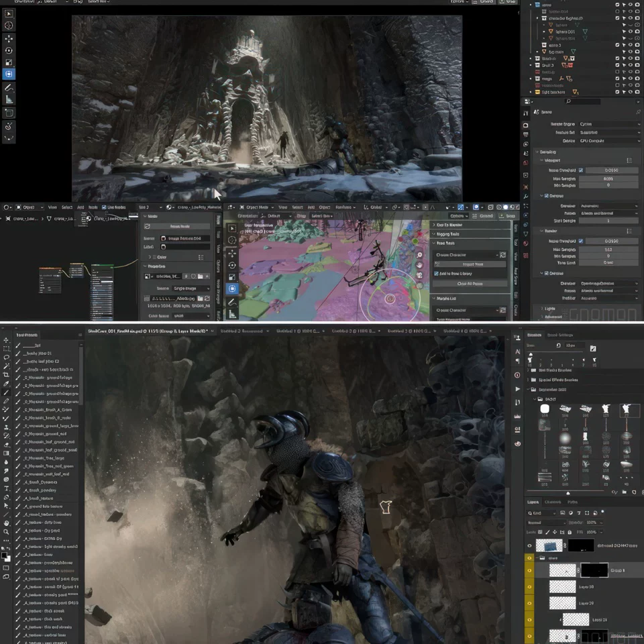Hide the topmost Photoshop layer with blue thumbnail

point(529,546)
